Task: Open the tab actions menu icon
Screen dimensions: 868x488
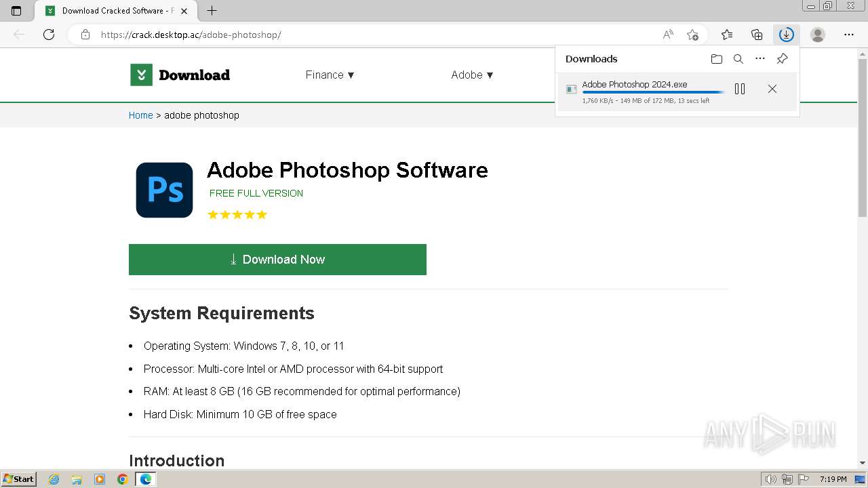Action: point(16,11)
